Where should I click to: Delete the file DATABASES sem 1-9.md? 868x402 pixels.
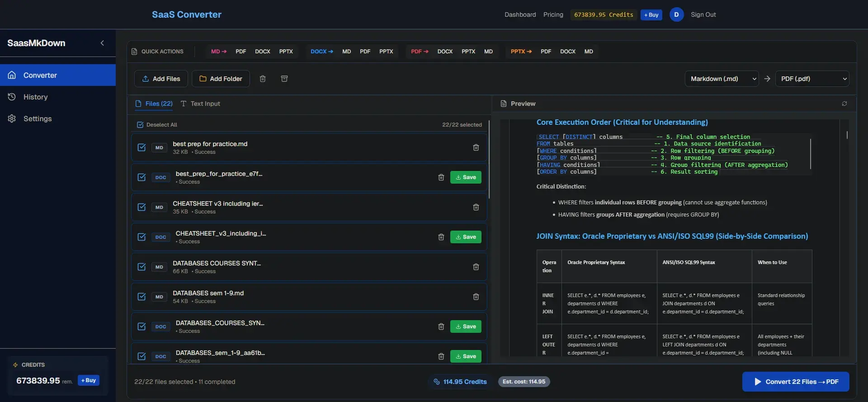pyautogui.click(x=476, y=297)
